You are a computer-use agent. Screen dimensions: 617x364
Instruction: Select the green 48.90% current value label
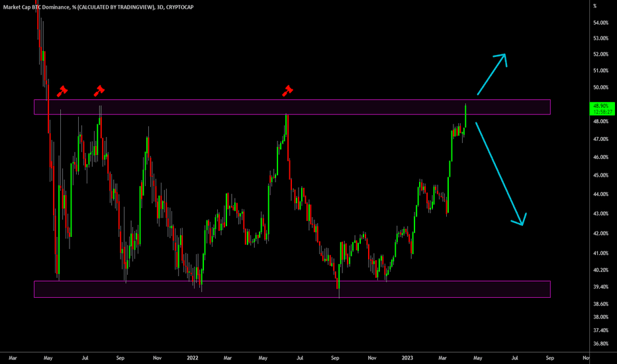click(x=602, y=109)
